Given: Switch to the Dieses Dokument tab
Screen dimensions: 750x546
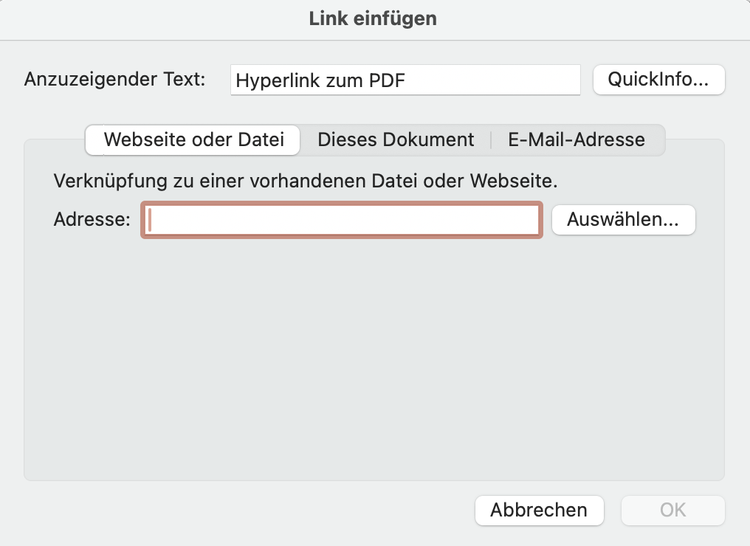Looking at the screenshot, I should pyautogui.click(x=395, y=140).
